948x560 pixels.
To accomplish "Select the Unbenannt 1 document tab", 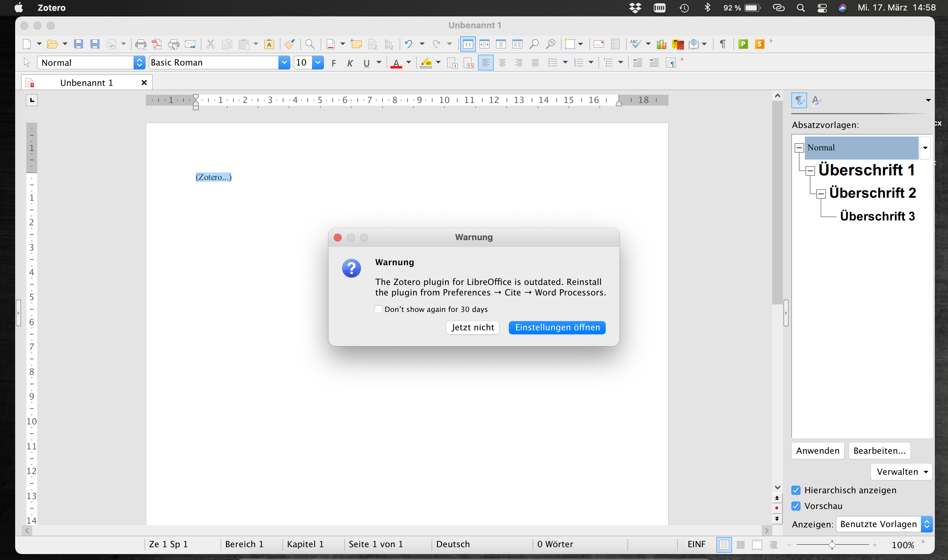I will tap(87, 83).
